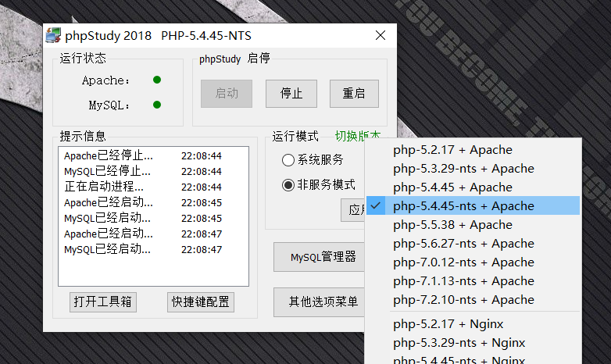Image resolution: width=611 pixels, height=364 pixels.
Task: Open the MySQL管理器 button
Action: point(319,257)
